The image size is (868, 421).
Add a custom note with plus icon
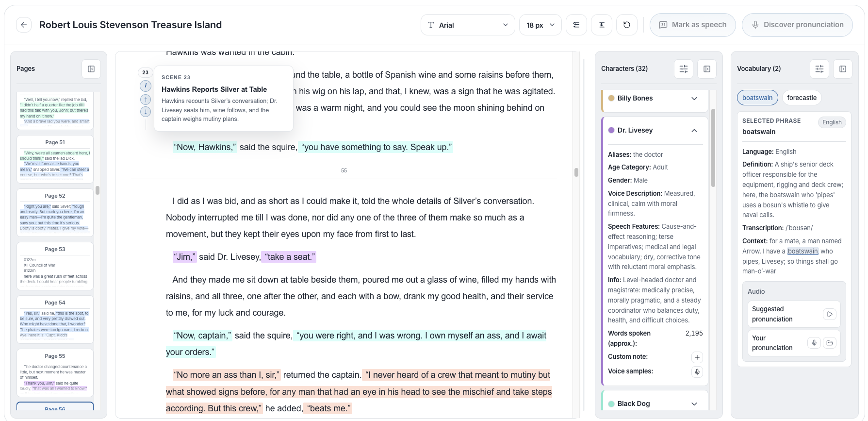click(697, 357)
